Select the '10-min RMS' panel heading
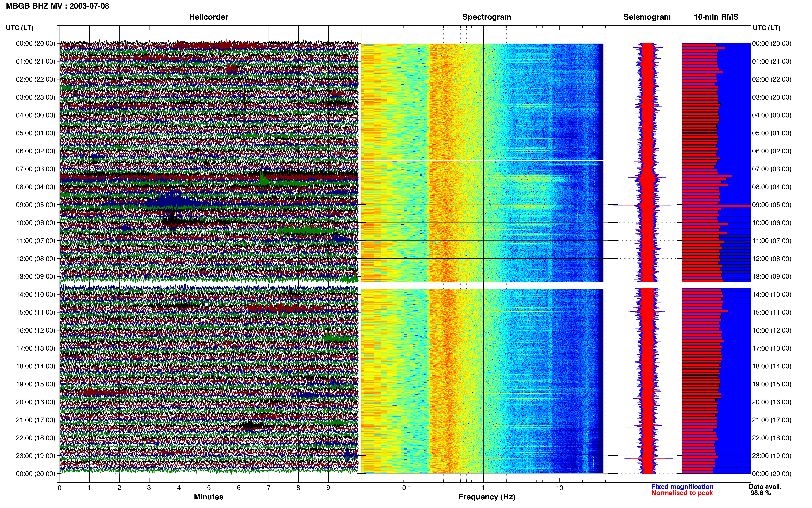This screenshot has height=508, width=812. [716, 17]
